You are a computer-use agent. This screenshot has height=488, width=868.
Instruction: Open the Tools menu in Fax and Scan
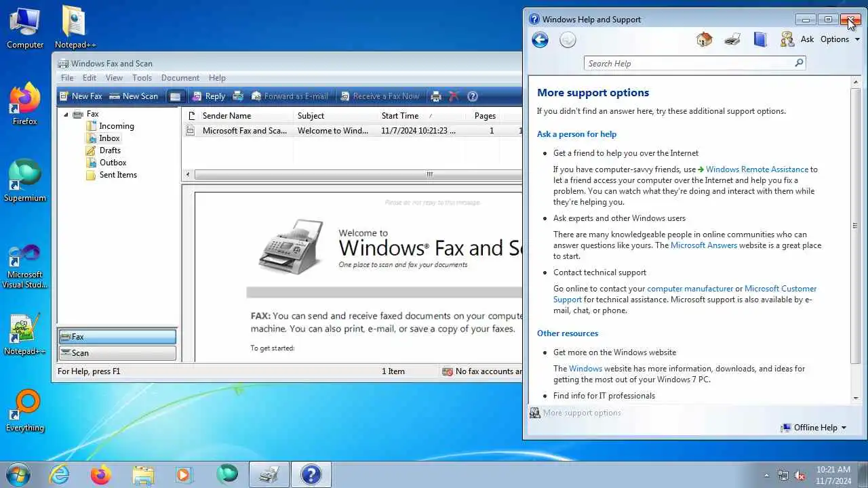pyautogui.click(x=142, y=78)
